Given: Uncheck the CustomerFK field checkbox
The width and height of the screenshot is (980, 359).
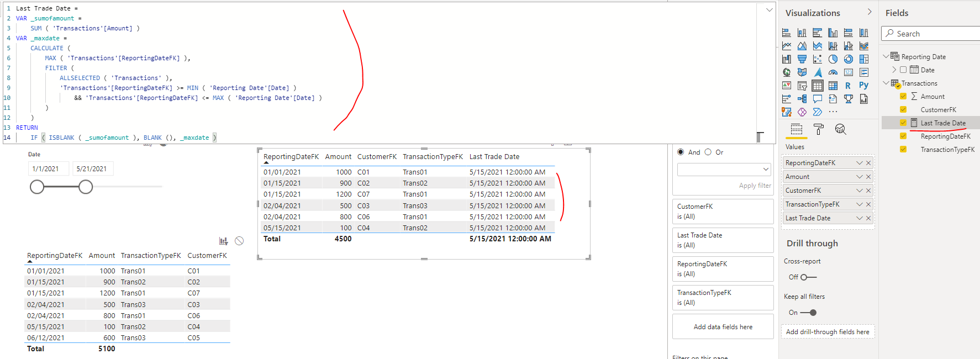Looking at the screenshot, I should 903,109.
